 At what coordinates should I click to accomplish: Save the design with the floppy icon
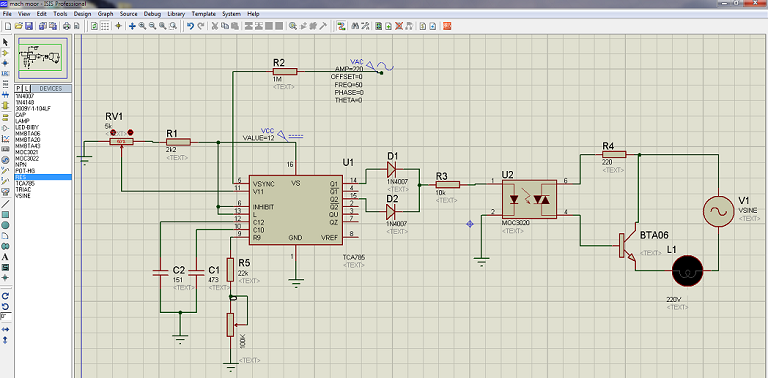point(28,26)
